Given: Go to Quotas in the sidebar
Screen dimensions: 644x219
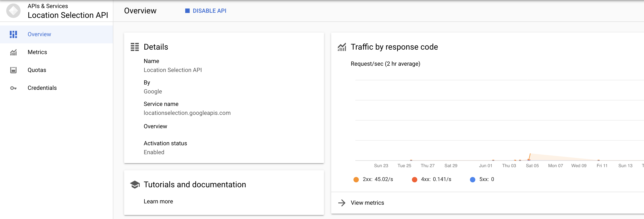Looking at the screenshot, I should [37, 70].
